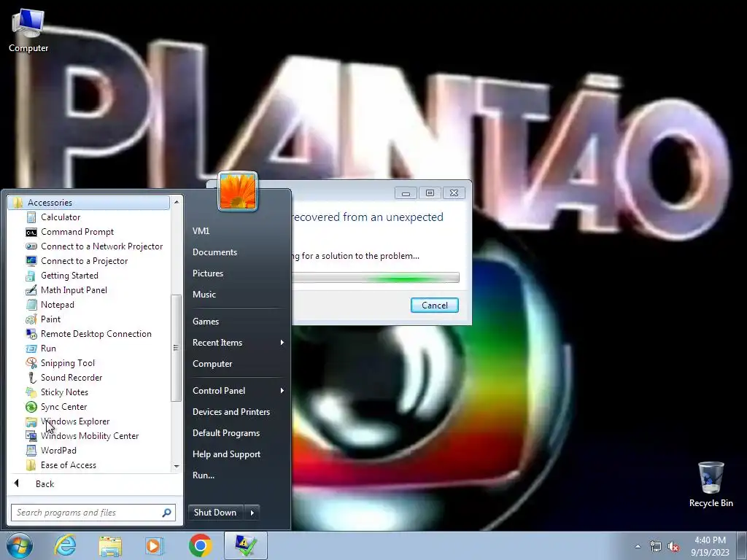Expand the Recent Items submenu arrow
The height and width of the screenshot is (560, 747).
(282, 343)
